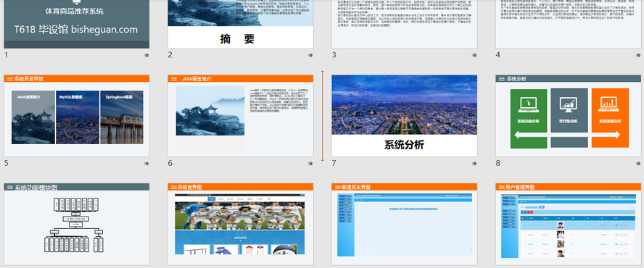The image size is (644, 268).
Task: Select the 系统分析 city skyline section slide
Action: pos(405,116)
